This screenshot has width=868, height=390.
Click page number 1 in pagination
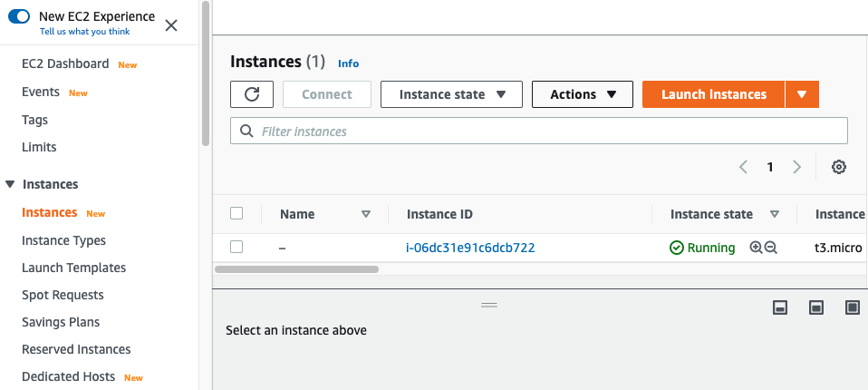(770, 167)
